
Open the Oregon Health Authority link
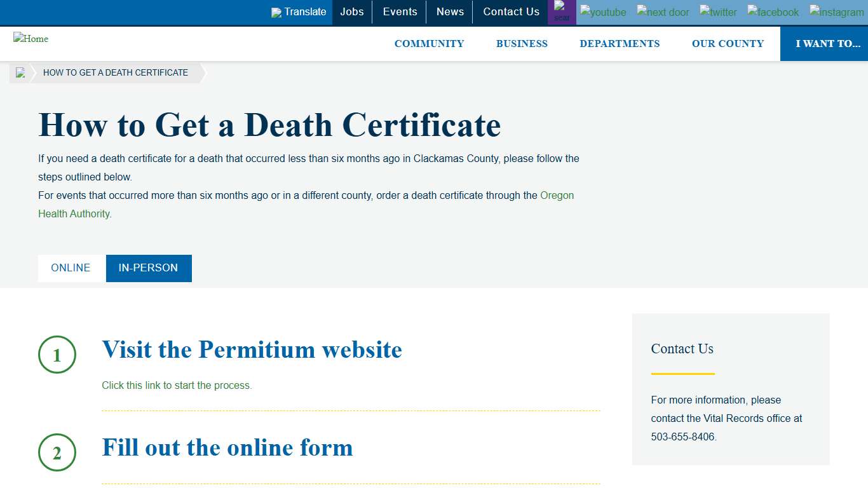point(557,195)
